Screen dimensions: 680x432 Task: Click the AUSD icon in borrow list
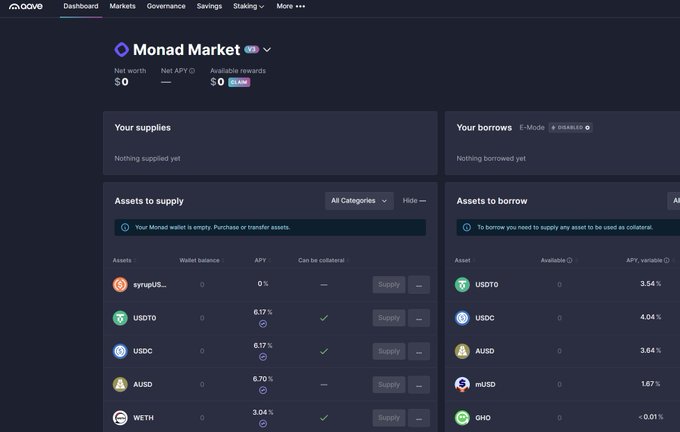click(x=462, y=351)
